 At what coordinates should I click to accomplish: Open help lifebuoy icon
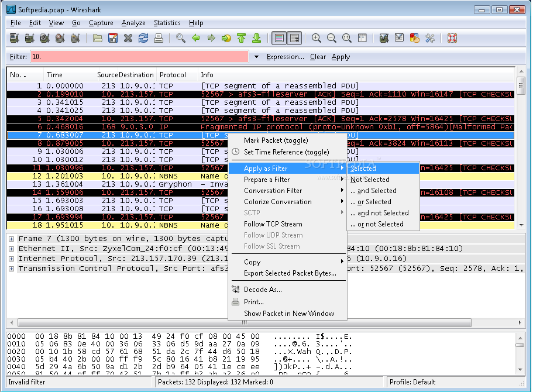[x=452, y=38]
